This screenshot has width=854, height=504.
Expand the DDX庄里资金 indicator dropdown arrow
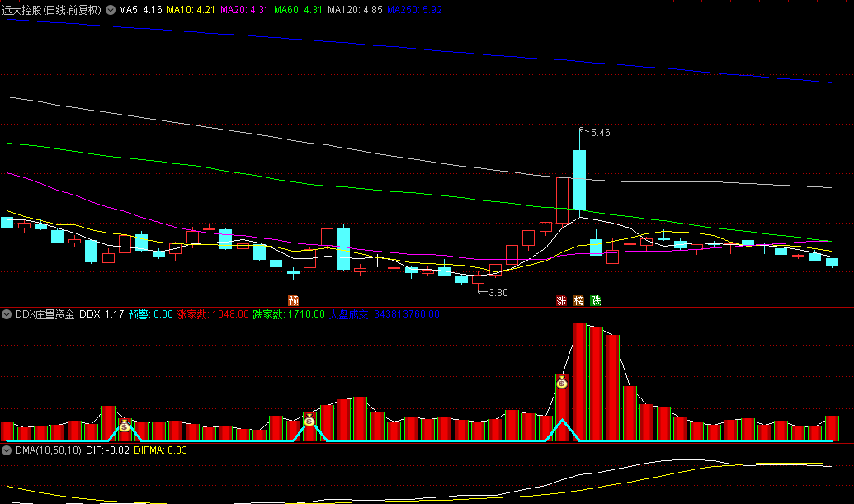pyautogui.click(x=7, y=314)
